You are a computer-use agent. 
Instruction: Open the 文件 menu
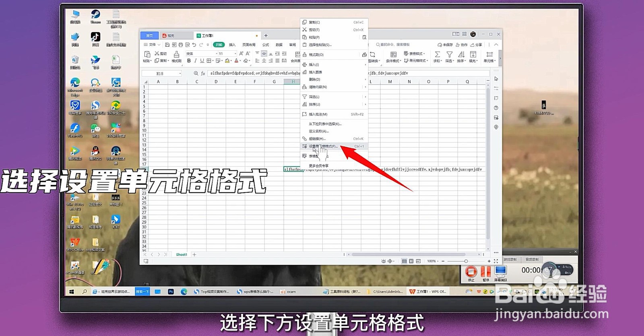pyautogui.click(x=153, y=45)
